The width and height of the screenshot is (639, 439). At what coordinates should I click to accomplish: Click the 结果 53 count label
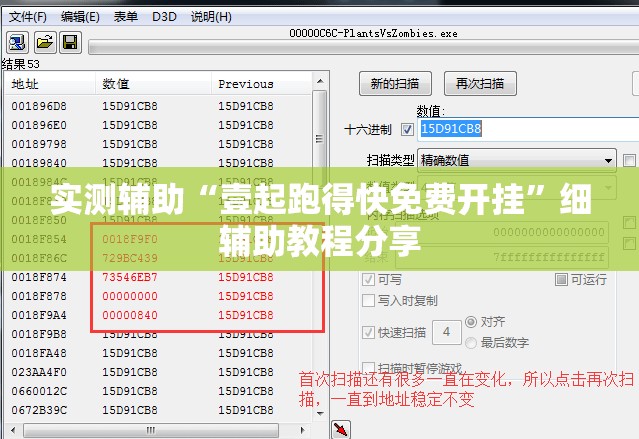pyautogui.click(x=21, y=64)
